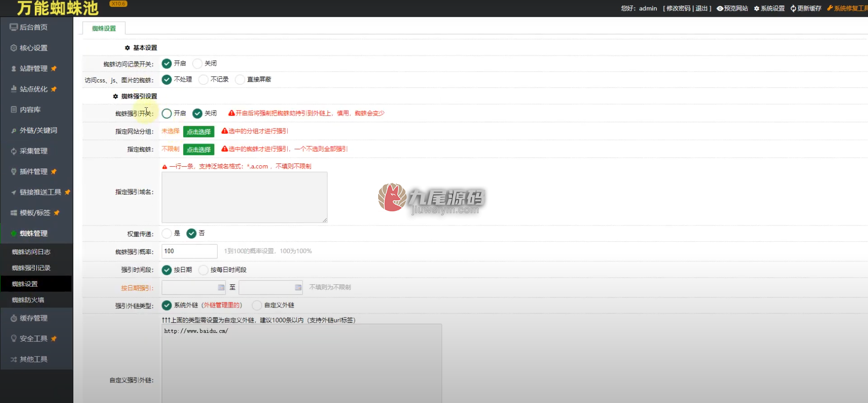Click the gear icon beside 核心设置
868x403 pixels.
(14, 48)
